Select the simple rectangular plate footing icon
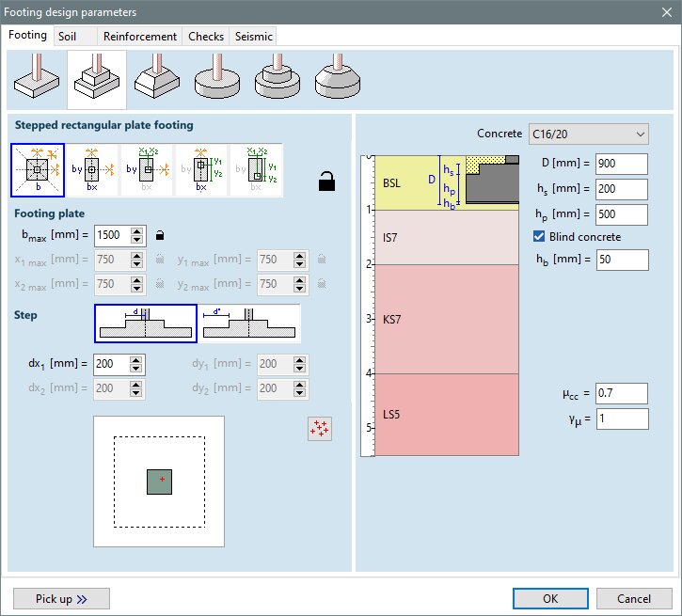The image size is (682, 616). coord(37,79)
